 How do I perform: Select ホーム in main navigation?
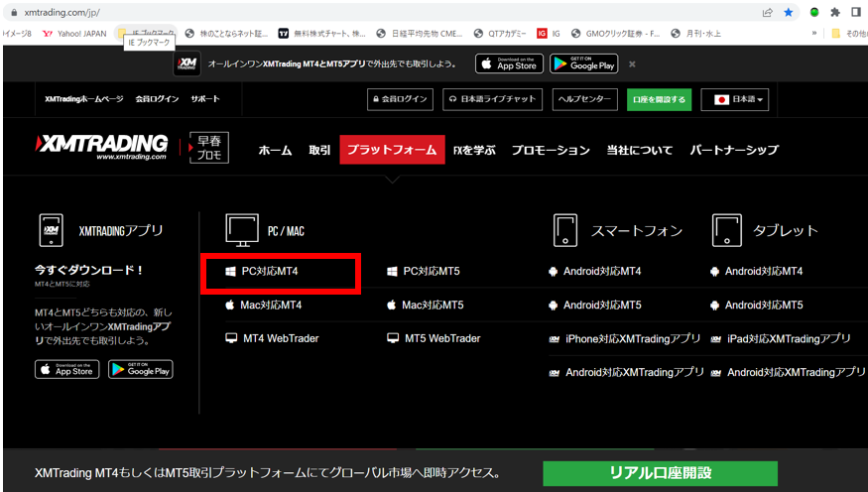tap(275, 150)
